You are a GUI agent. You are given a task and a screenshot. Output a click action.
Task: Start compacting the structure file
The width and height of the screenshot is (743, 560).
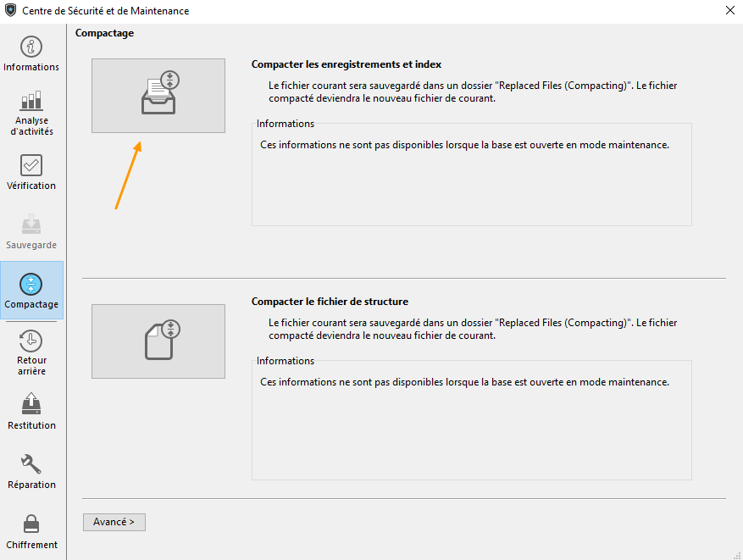(x=158, y=341)
